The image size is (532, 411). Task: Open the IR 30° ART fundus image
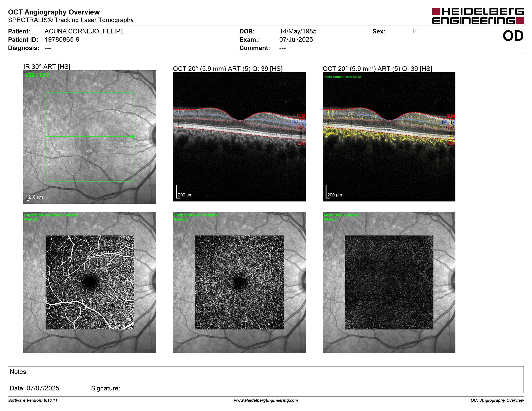click(x=90, y=137)
